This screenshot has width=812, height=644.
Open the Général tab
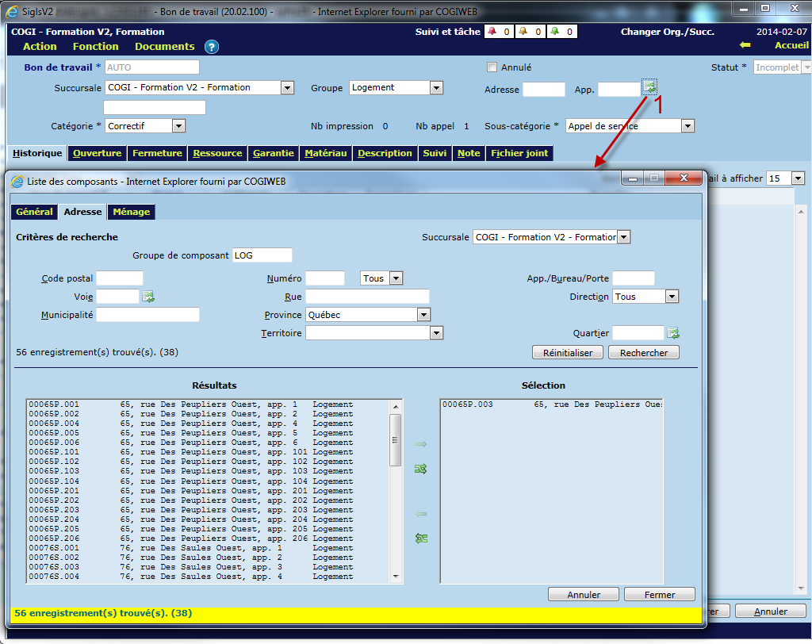(x=34, y=212)
